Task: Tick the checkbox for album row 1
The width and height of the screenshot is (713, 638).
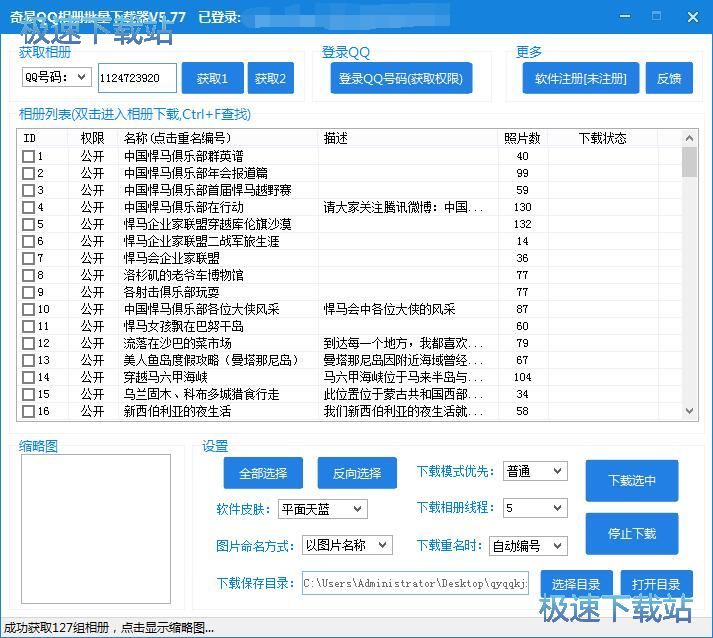Action: tap(28, 156)
